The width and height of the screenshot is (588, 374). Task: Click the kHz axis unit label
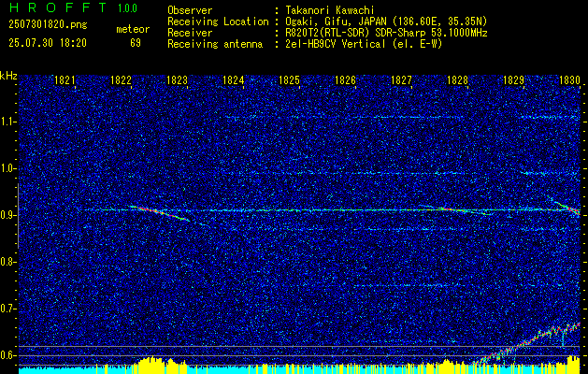coord(8,76)
